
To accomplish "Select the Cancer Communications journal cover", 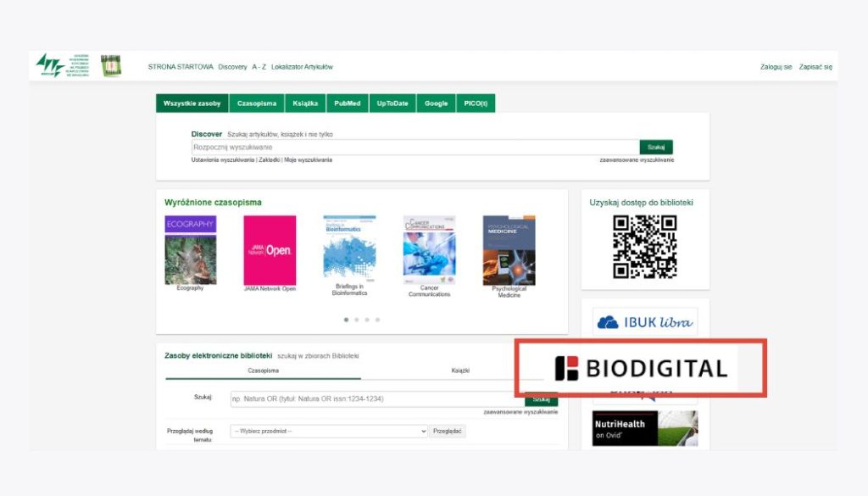I will click(429, 250).
